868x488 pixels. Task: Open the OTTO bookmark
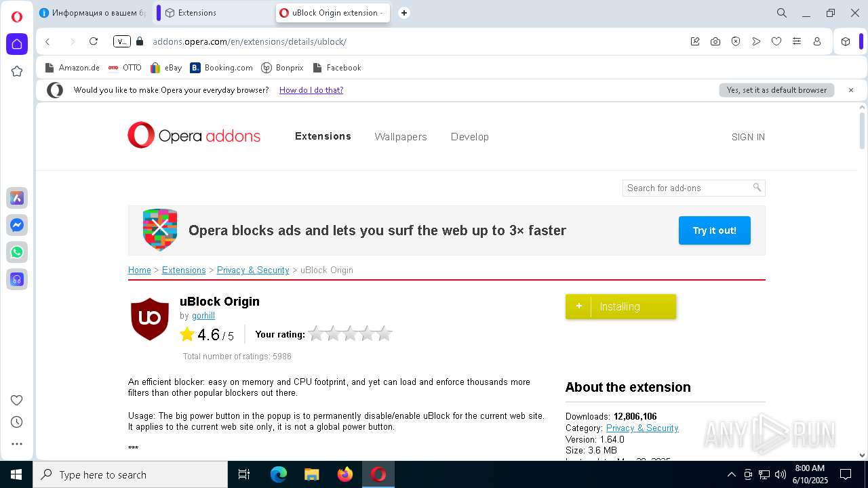125,68
